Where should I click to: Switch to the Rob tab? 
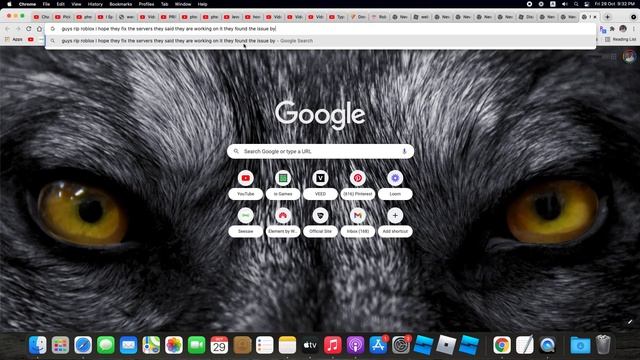tap(379, 17)
